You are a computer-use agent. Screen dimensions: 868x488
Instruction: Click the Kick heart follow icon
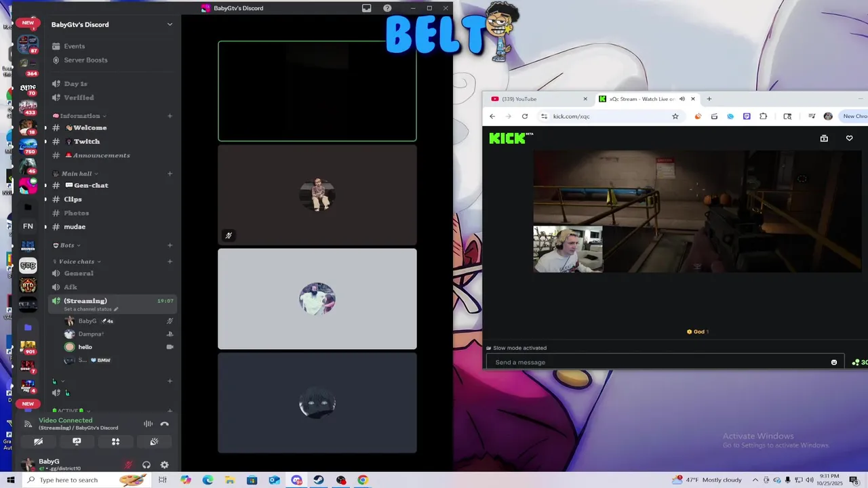coord(849,138)
